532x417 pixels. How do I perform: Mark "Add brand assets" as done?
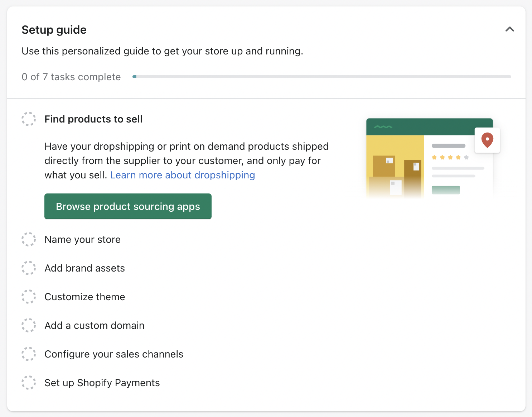pos(29,268)
